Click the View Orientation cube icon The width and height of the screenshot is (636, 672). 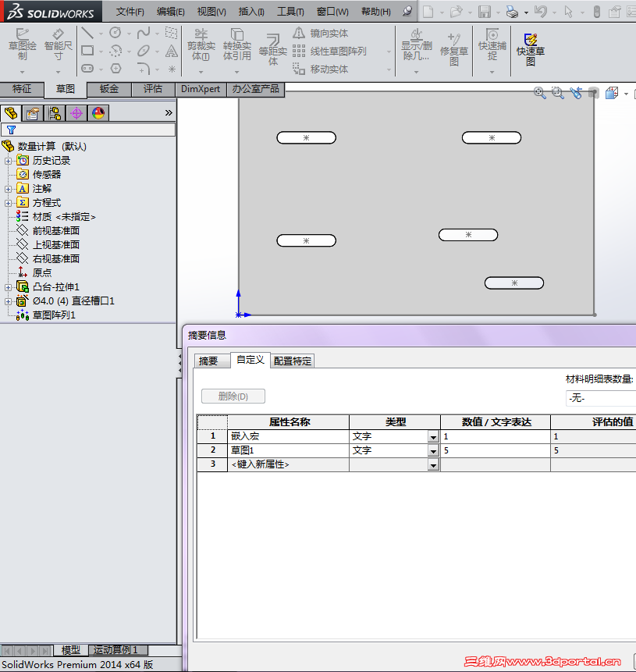[612, 93]
